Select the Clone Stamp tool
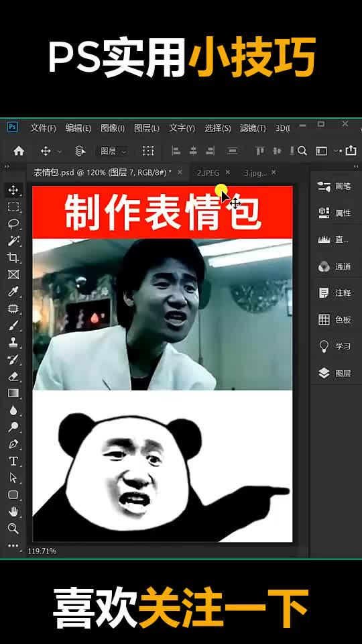 [x=13, y=342]
